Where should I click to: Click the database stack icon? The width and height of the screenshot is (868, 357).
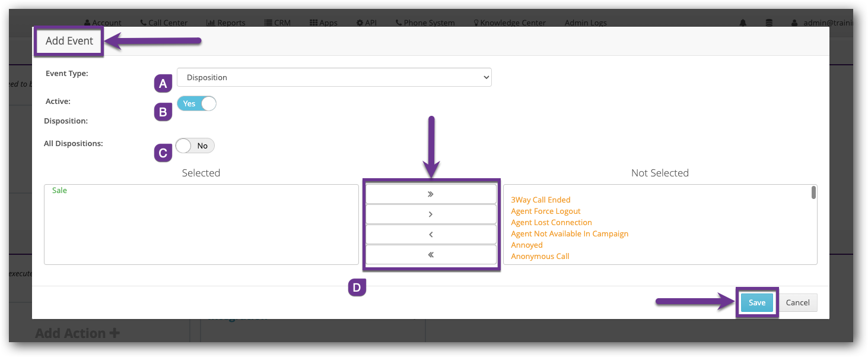click(x=769, y=23)
